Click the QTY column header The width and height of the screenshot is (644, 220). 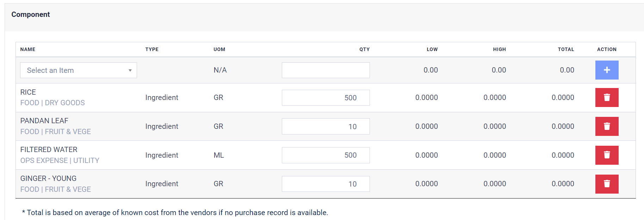click(364, 49)
